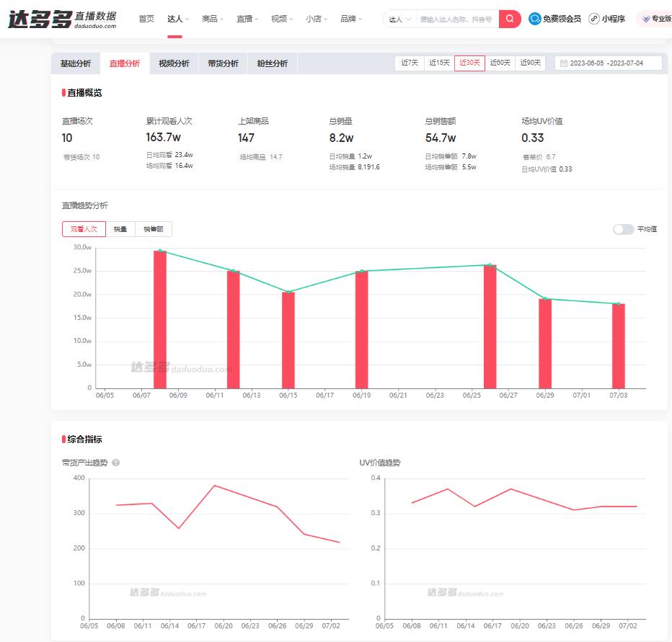The width and height of the screenshot is (672, 642).
Task: Select the 销售额 chart metric
Action: pyautogui.click(x=154, y=229)
